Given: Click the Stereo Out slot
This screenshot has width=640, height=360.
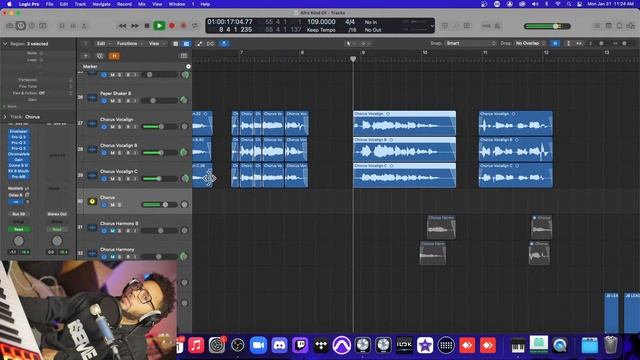Looking at the screenshot, I should click(57, 214).
